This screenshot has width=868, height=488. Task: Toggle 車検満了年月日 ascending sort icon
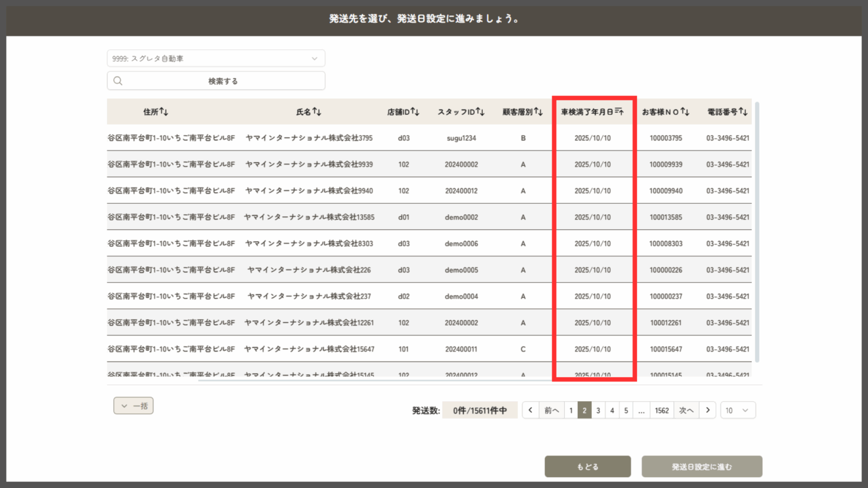tap(619, 112)
